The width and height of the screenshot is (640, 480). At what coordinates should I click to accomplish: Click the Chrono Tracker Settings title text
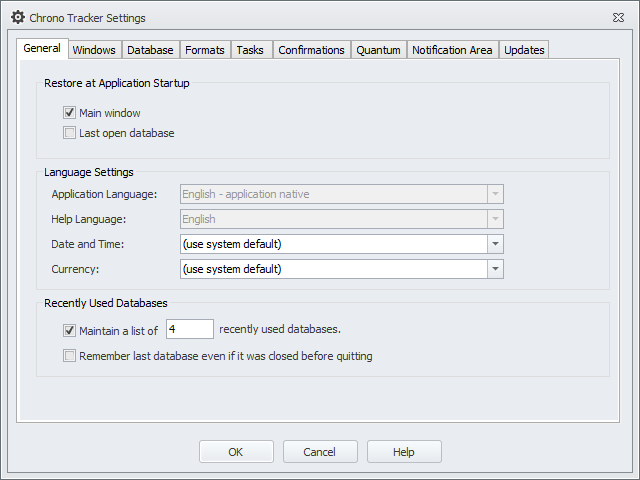click(87, 18)
